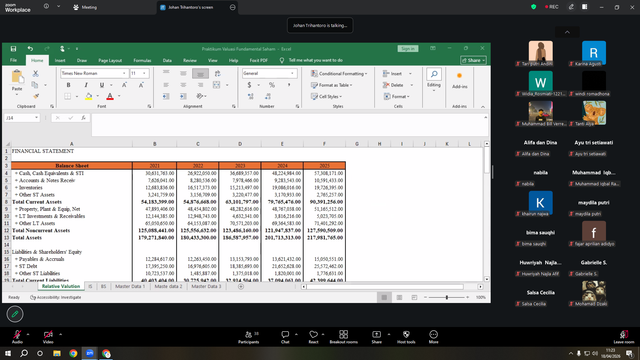This screenshot has height=360, width=640.
Task: Undo the last action in Excel
Action: coord(30,49)
